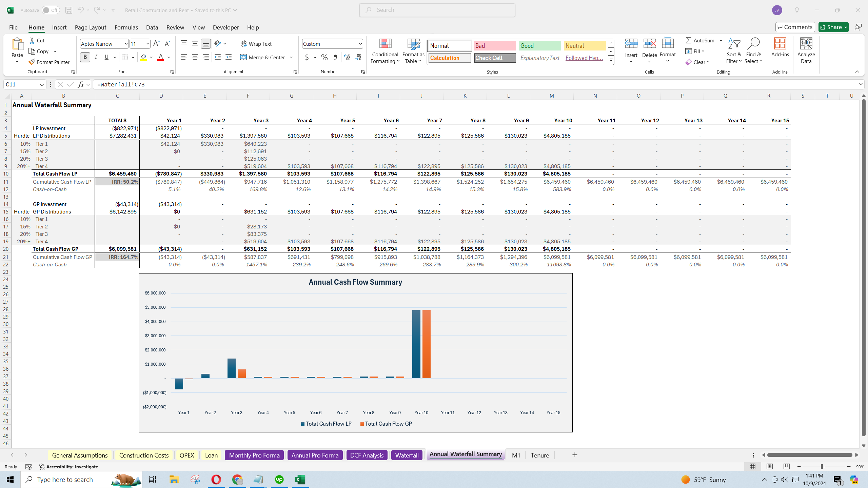868x488 pixels.
Task: Switch to the Construction Costs sheet
Action: (144, 455)
